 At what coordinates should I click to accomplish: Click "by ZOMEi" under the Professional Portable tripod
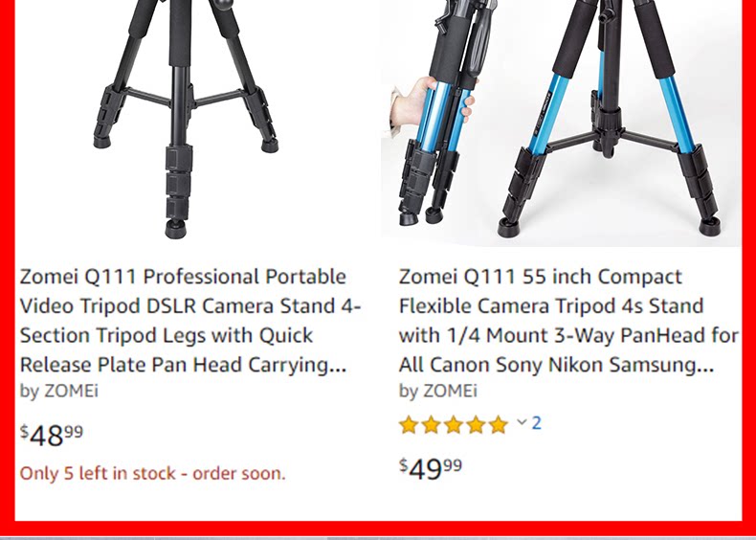58,391
